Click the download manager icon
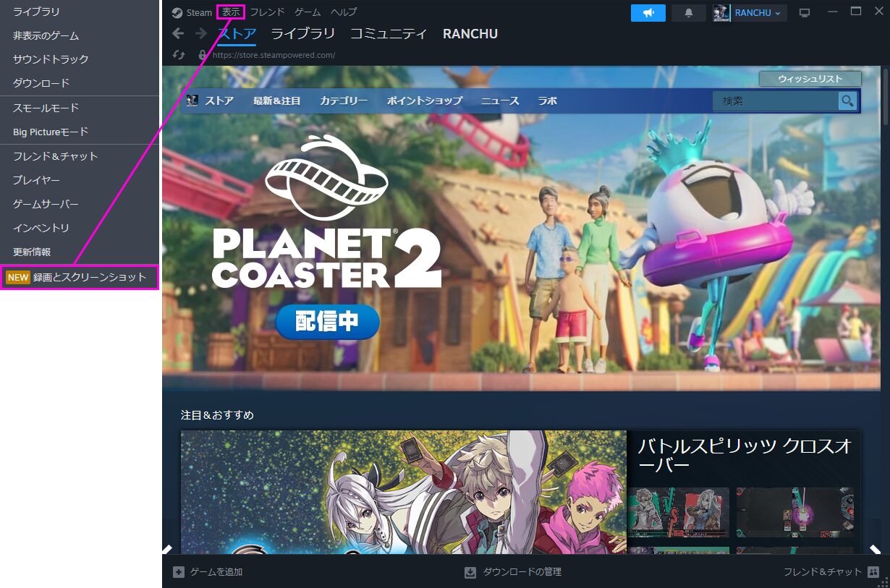The image size is (890, 588). pyautogui.click(x=470, y=572)
